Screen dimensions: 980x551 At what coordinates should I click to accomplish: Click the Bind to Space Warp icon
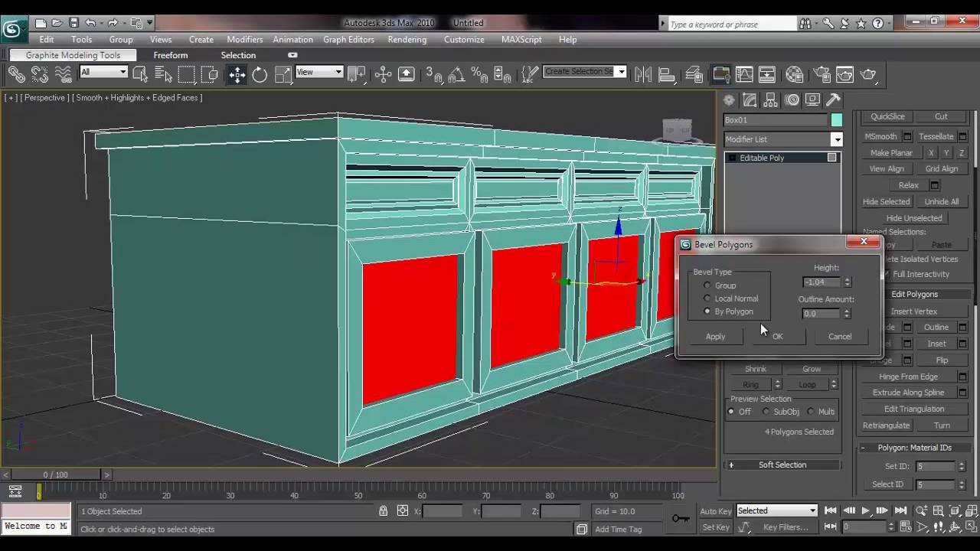pos(63,74)
